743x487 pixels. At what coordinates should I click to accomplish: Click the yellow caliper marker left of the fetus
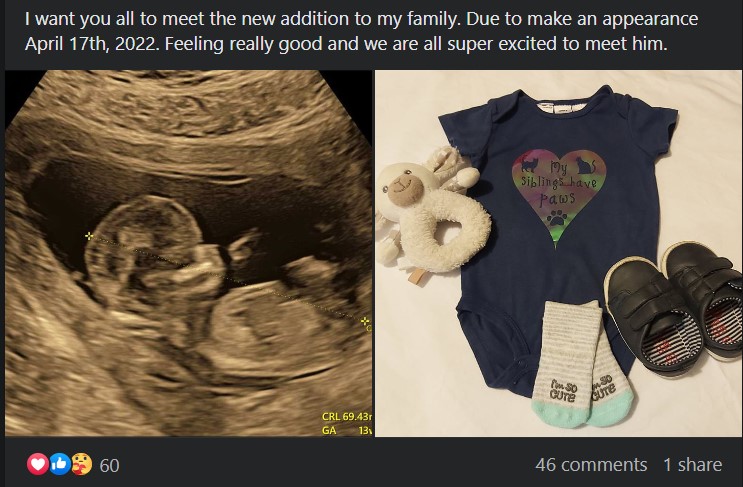click(91, 237)
